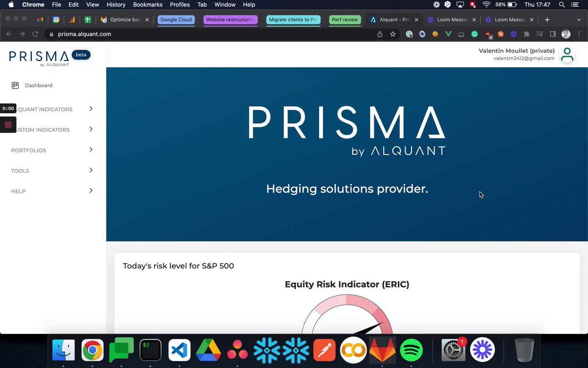588x368 pixels.
Task: Click the 0:00 recording timer
Action: point(8,109)
